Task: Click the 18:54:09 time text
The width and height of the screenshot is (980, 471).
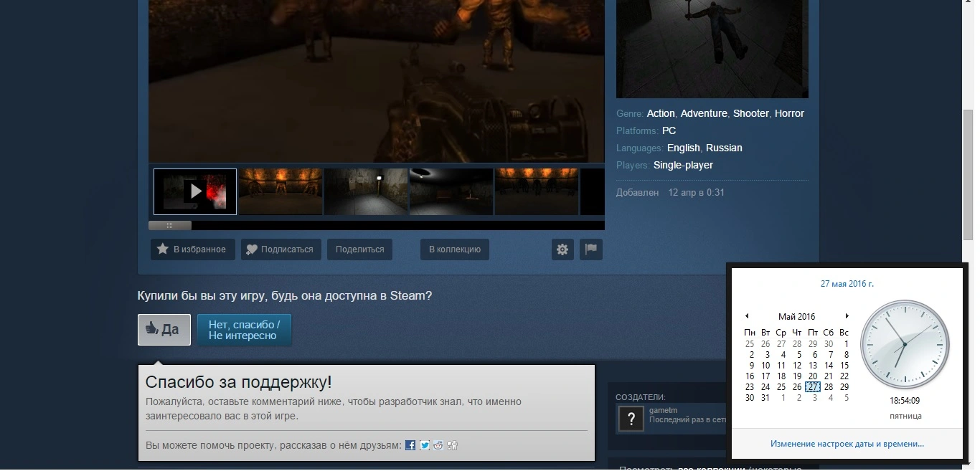Action: [905, 401]
